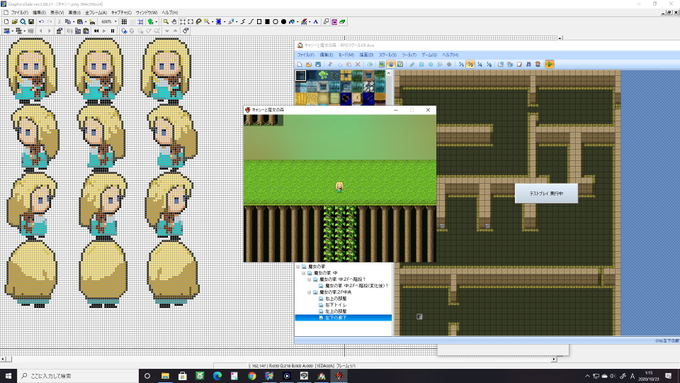680x383 pixels.
Task: Switch RPG Maker to Region mode
Action: click(x=400, y=64)
